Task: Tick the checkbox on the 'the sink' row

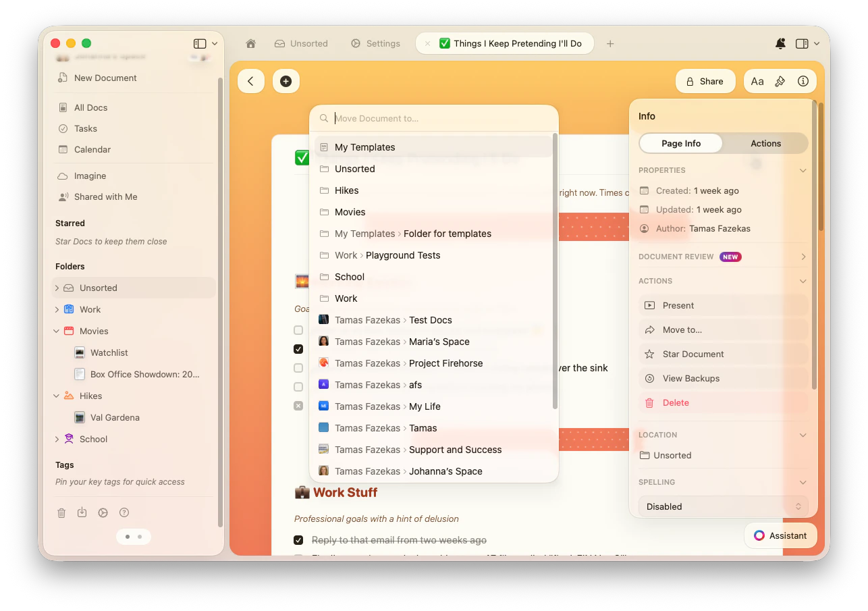Action: [x=298, y=368]
